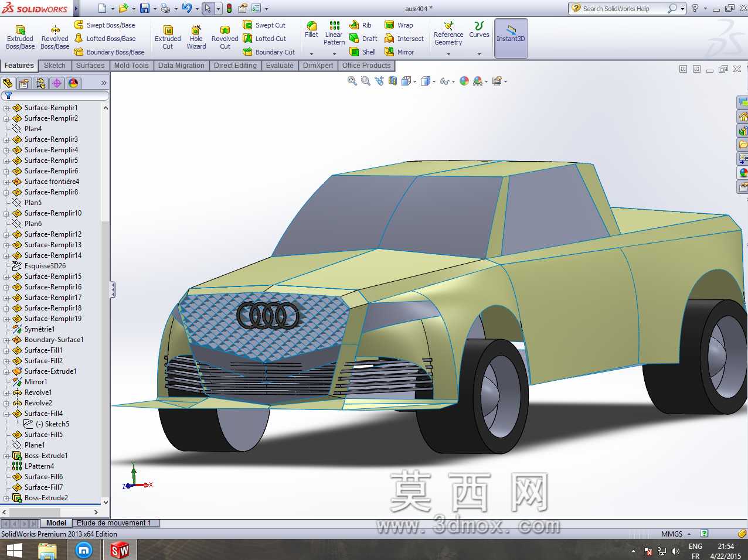Open the DisplayManager tab

tap(73, 83)
